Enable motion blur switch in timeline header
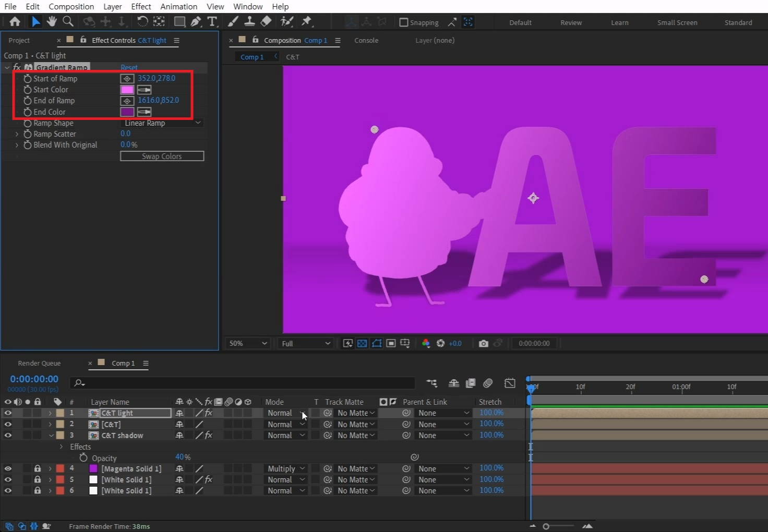The height and width of the screenshot is (532, 768). (x=488, y=383)
